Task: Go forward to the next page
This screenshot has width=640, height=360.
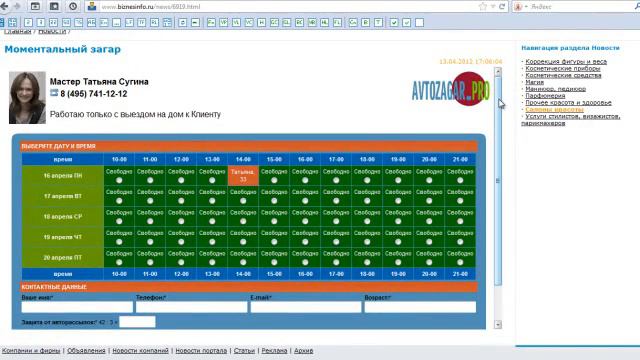Action: (x=17, y=6)
